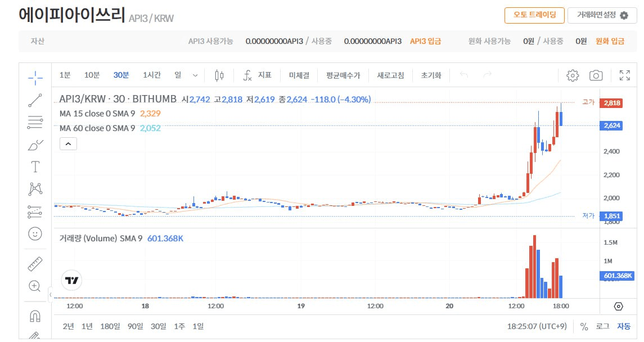Image resolution: width=644 pixels, height=342 pixels.
Task: Select the crosshair cursor tool
Action: (35, 78)
